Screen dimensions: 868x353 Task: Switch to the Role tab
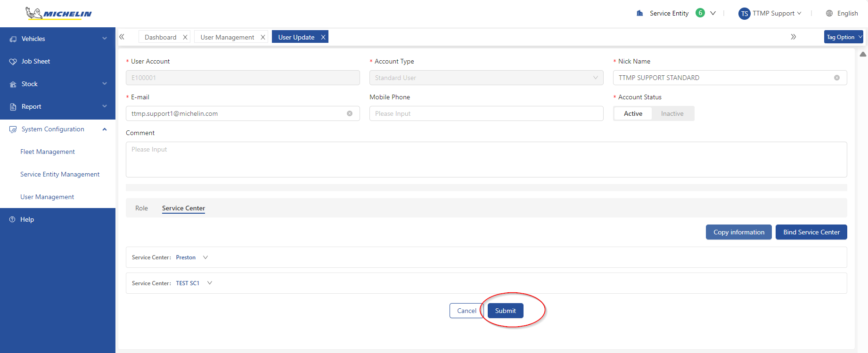141,208
